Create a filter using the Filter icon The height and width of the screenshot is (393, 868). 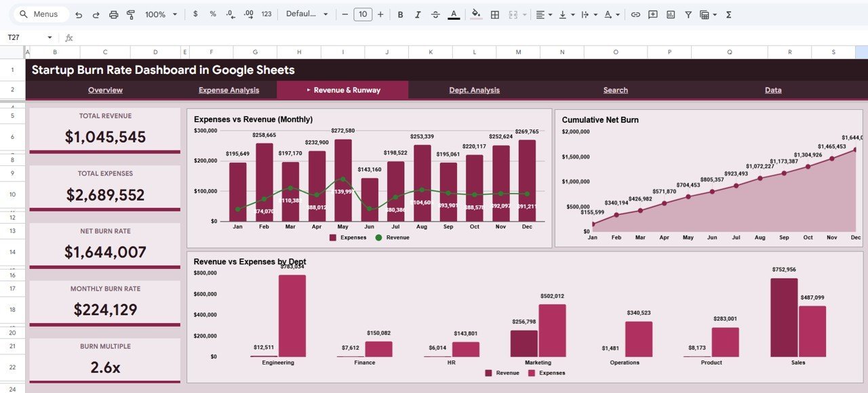click(687, 14)
